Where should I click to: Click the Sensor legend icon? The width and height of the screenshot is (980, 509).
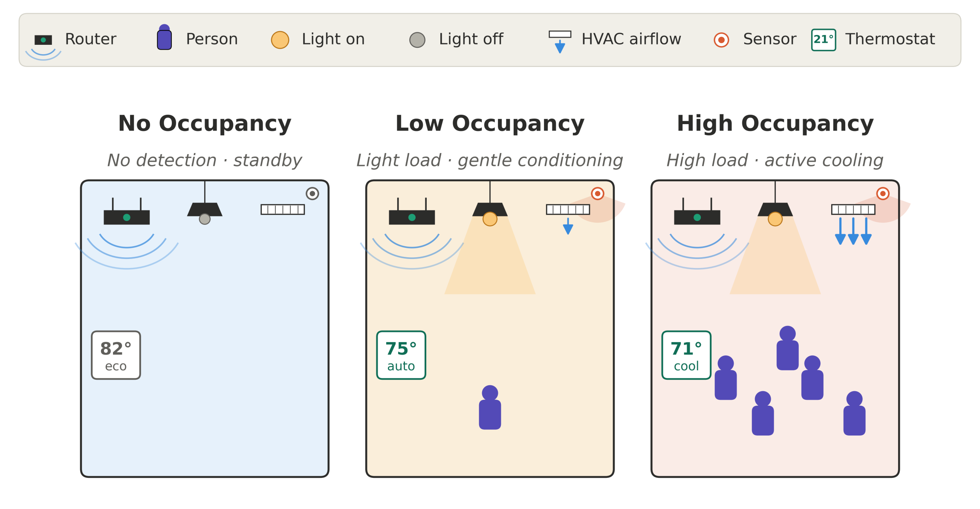point(721,40)
